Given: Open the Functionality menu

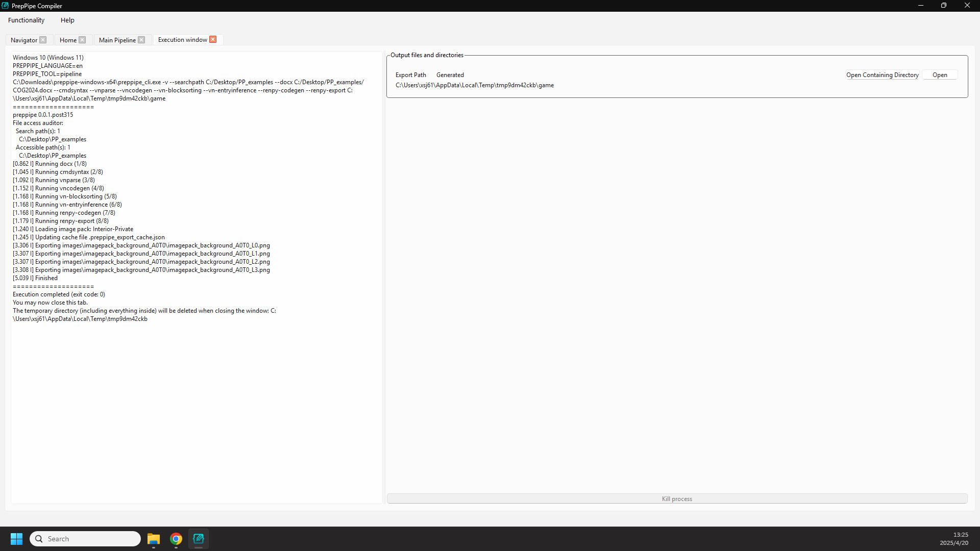Looking at the screenshot, I should (26, 20).
